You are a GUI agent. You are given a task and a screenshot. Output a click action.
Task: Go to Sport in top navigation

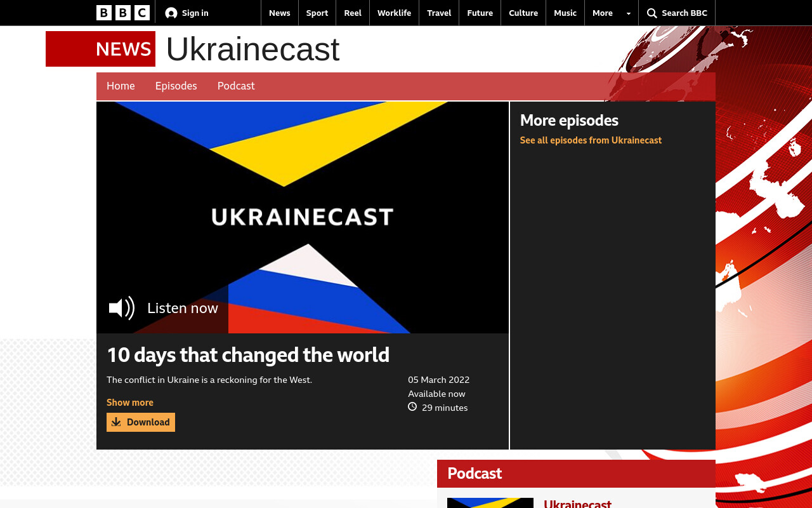[317, 13]
